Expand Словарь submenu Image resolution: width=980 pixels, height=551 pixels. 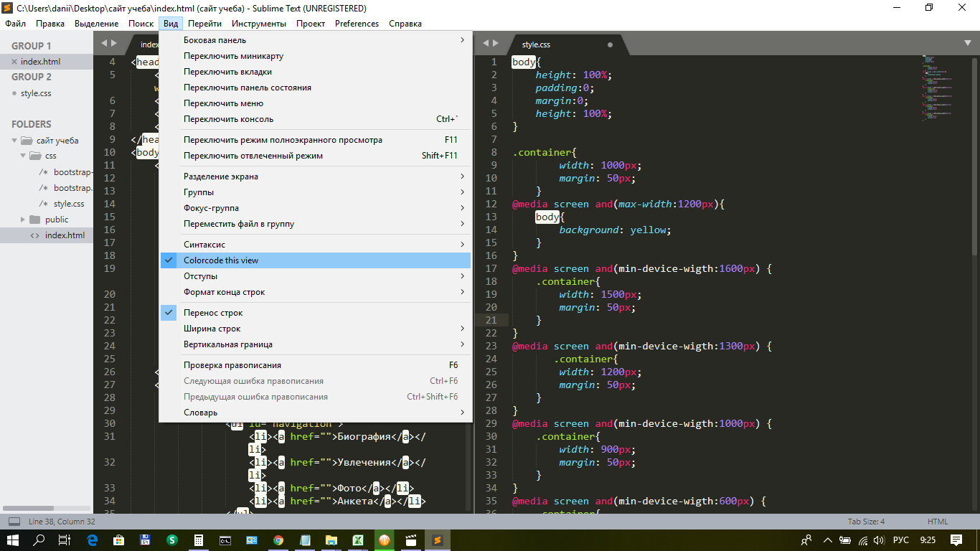point(316,413)
